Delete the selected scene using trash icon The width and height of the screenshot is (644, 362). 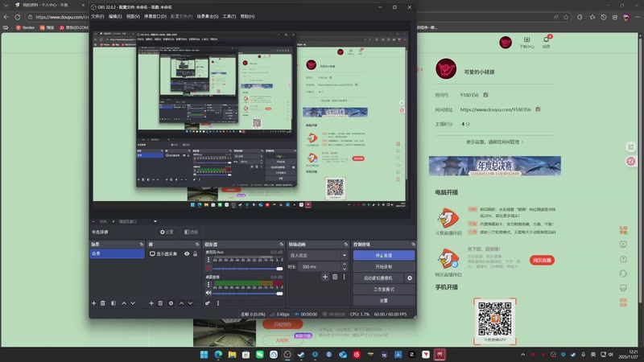tap(103, 303)
